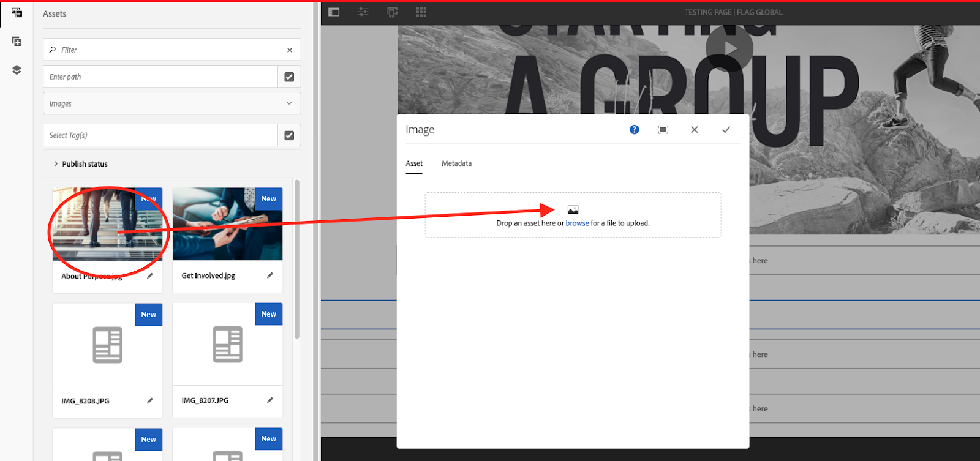Screen dimensions: 980x461
Task: Switch to the Asset tab
Action: pos(414,163)
